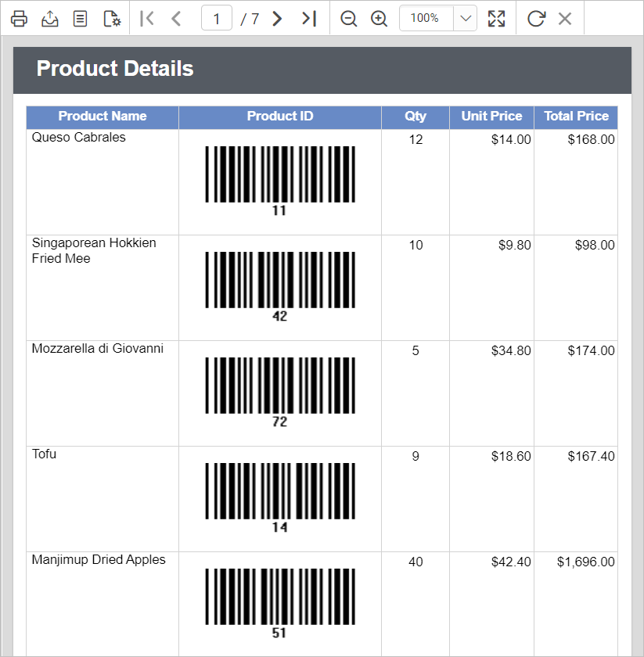Viewport: 644px width, 657px height.
Task: Jump to the first report page
Action: 146,18
